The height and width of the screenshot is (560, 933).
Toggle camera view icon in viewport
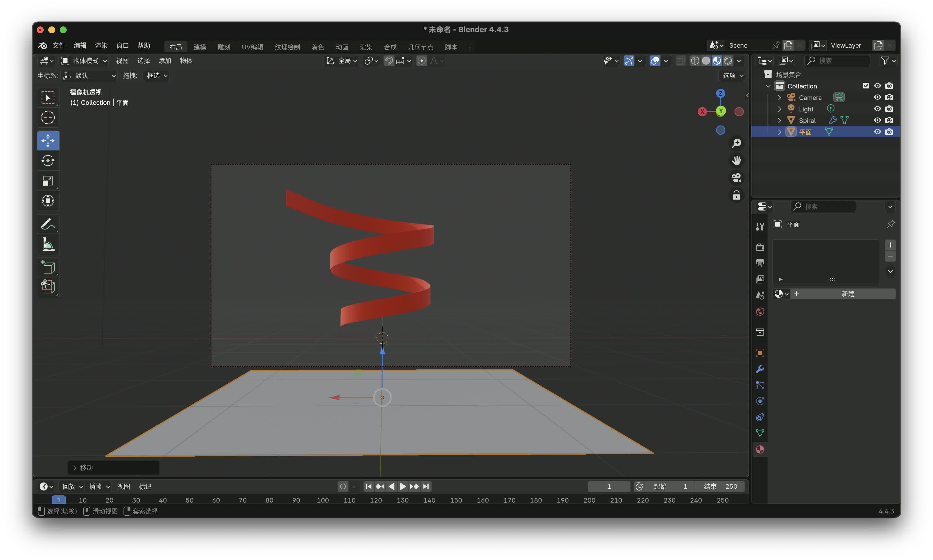coord(736,178)
